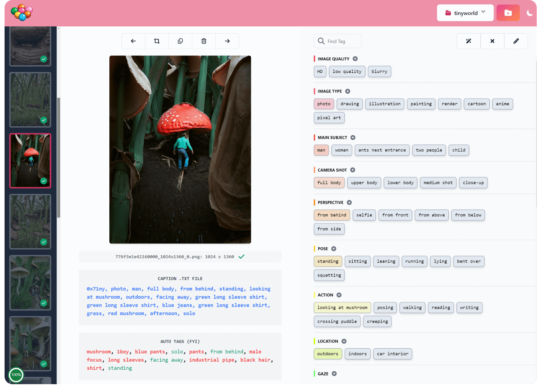Click the duplicate image icon

coord(180,41)
